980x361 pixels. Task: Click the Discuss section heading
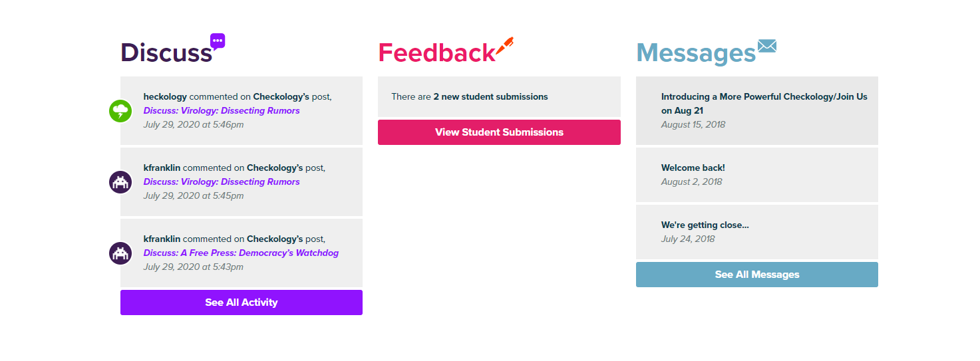pyautogui.click(x=166, y=53)
